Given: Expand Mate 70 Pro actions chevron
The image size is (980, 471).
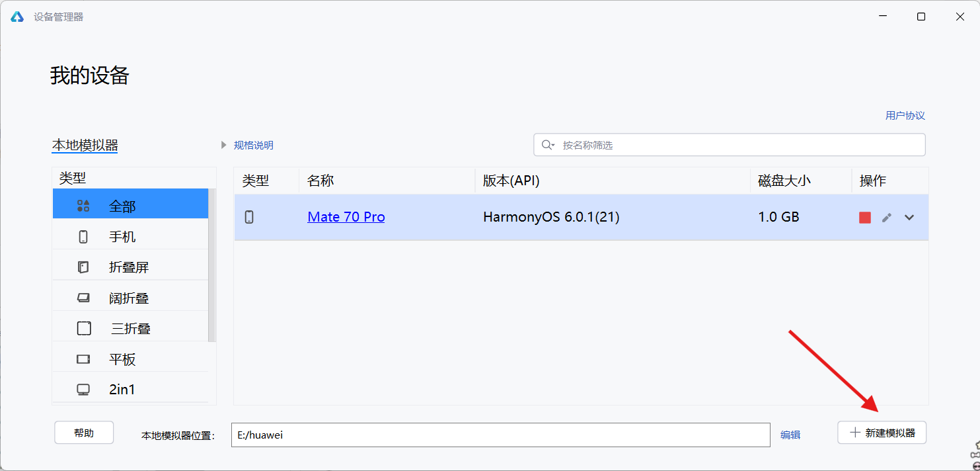Looking at the screenshot, I should [909, 218].
